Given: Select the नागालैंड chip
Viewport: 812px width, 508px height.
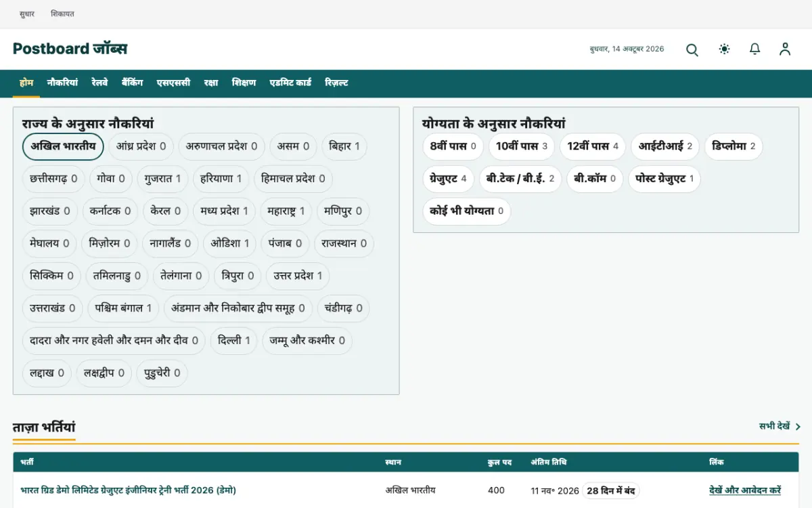Looking at the screenshot, I should tap(170, 243).
